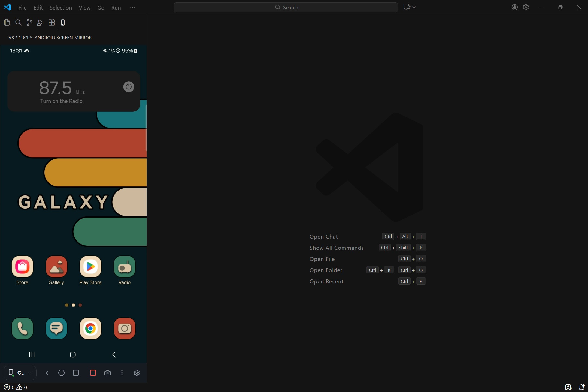The image size is (588, 392).
Task: Open notifications bell in status bar
Action: (x=581, y=387)
